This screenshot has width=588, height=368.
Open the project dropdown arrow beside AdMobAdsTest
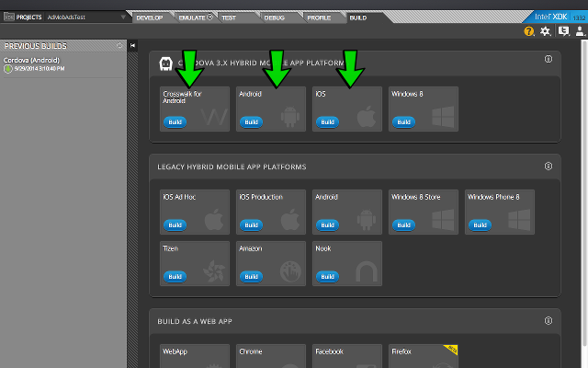tap(123, 17)
